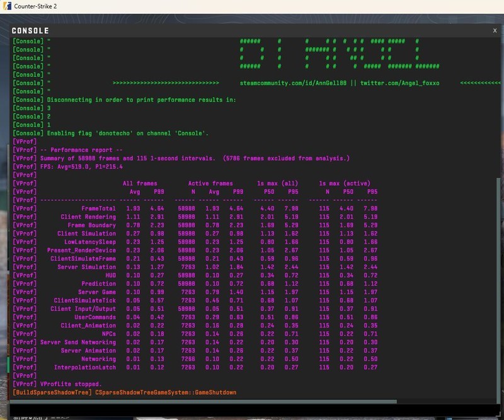Image resolution: width=504 pixels, height=420 pixels.
Task: Click the 'All frames' column header
Action: point(140,183)
